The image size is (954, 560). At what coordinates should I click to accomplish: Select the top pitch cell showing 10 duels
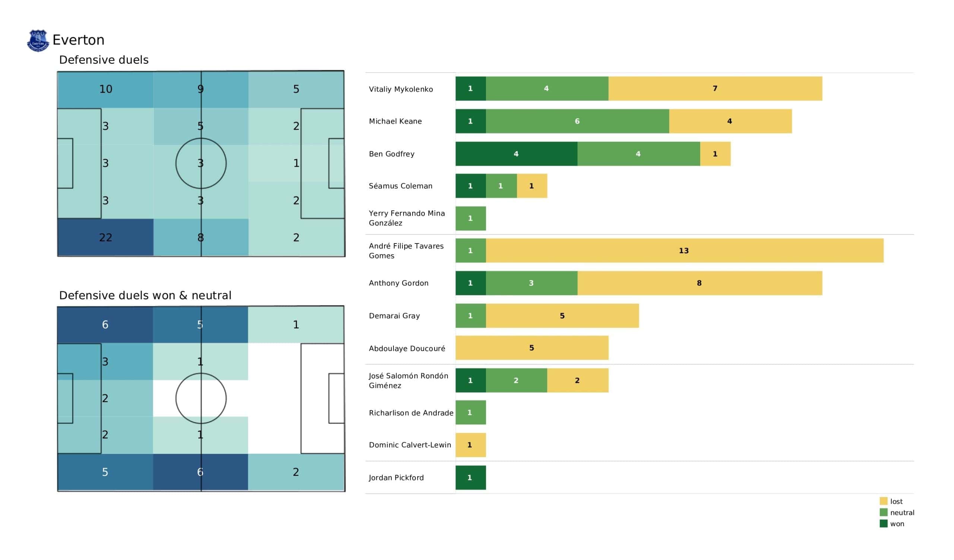(x=105, y=89)
